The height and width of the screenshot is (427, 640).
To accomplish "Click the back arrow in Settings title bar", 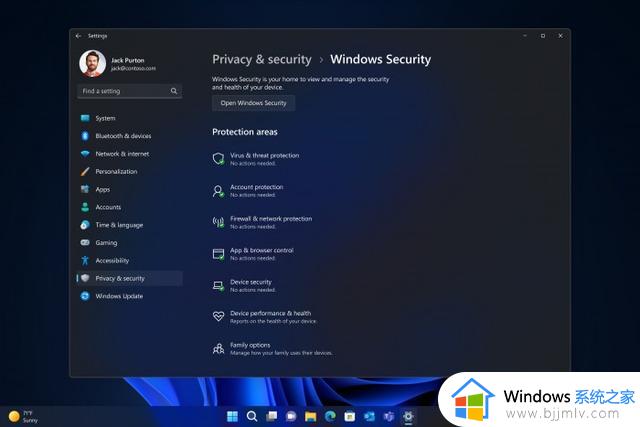I will pyautogui.click(x=78, y=36).
